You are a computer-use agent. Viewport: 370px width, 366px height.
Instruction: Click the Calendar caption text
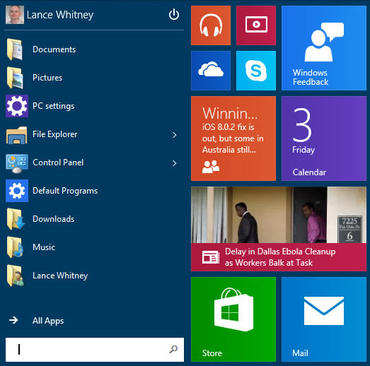click(x=309, y=172)
